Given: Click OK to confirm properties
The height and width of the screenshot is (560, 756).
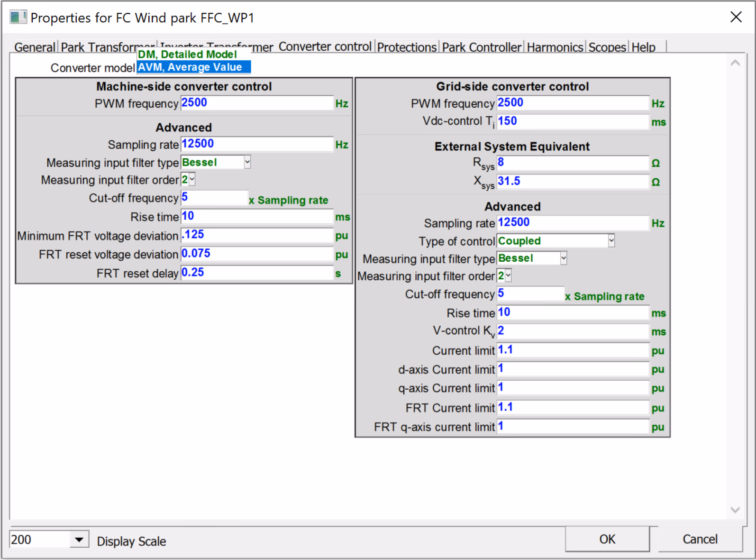Looking at the screenshot, I should [607, 539].
